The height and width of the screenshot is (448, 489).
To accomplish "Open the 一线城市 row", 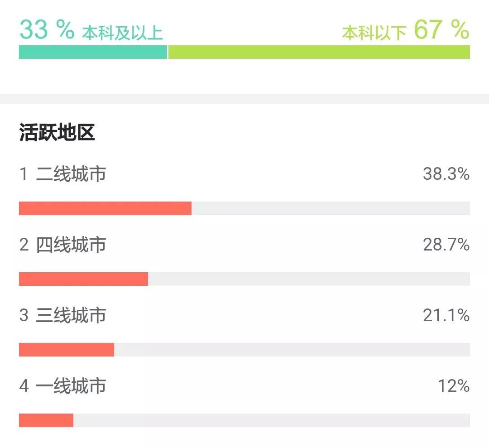I will (71, 386).
